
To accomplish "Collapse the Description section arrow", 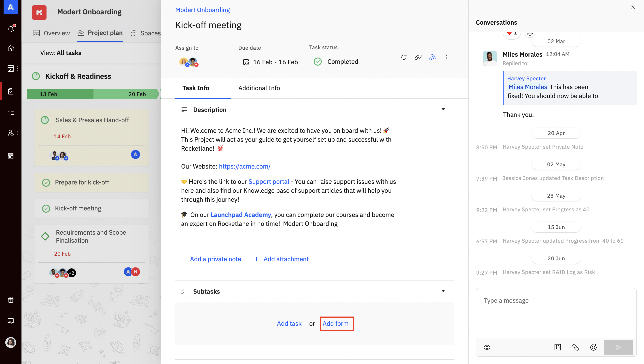I will click(x=443, y=109).
